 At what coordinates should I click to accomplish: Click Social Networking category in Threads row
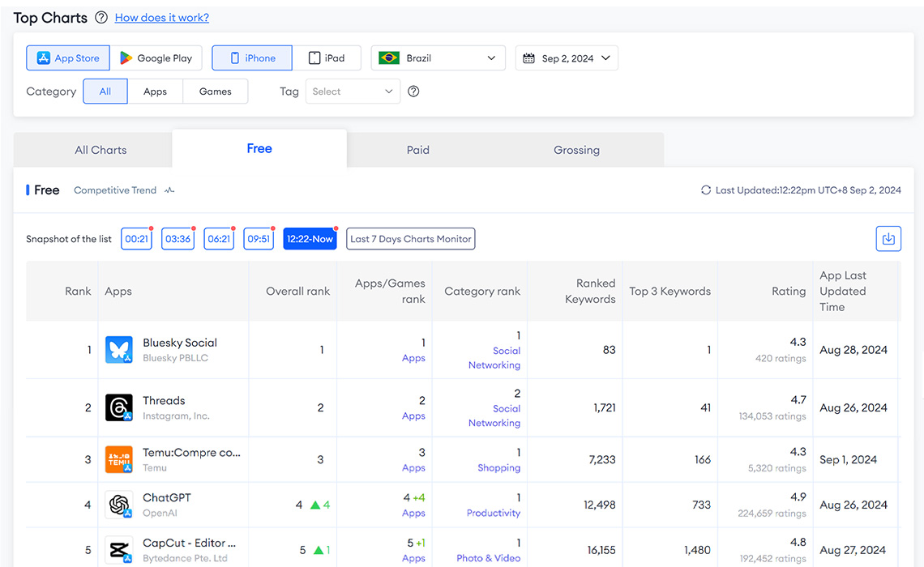[x=494, y=415]
